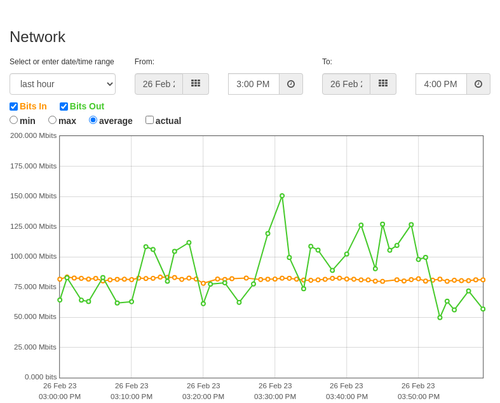This screenshot has height=403, width=500.
Task: Click the '03:40:00 PM' time axis label
Action: click(347, 397)
